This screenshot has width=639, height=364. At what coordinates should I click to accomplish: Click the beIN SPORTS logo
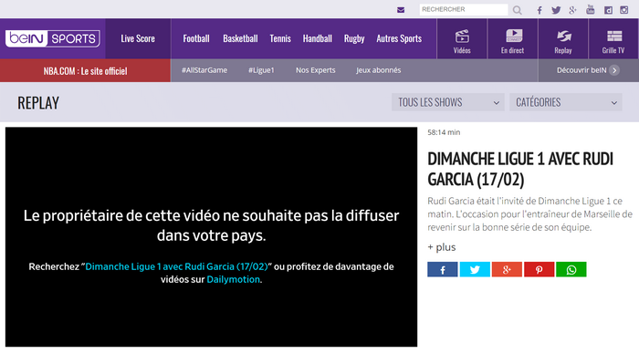click(x=53, y=38)
